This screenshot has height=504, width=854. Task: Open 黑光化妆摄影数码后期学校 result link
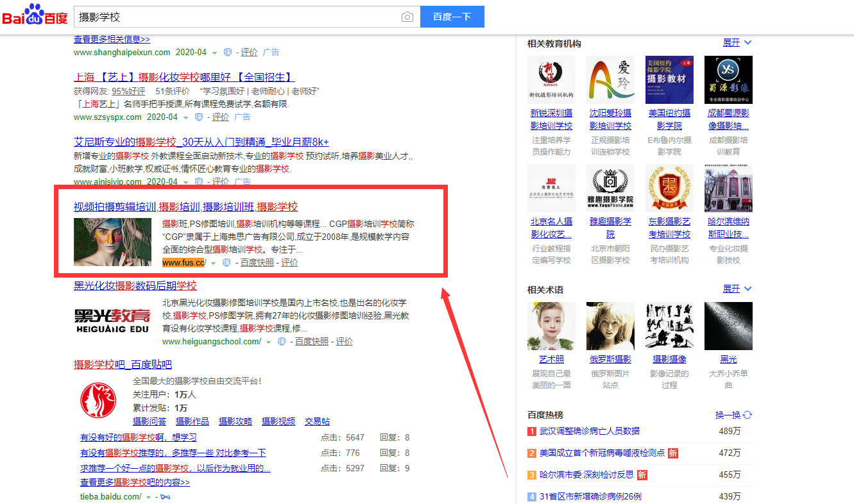[x=135, y=286]
